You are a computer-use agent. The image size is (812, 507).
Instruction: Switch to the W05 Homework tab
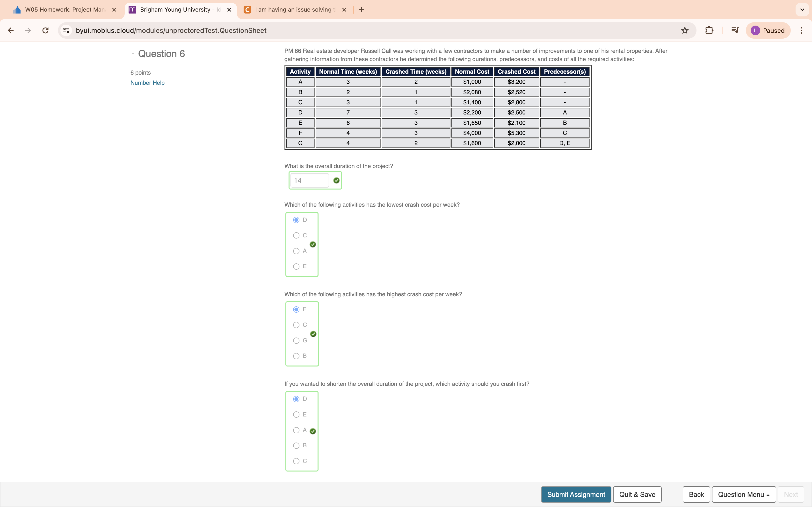click(60, 9)
